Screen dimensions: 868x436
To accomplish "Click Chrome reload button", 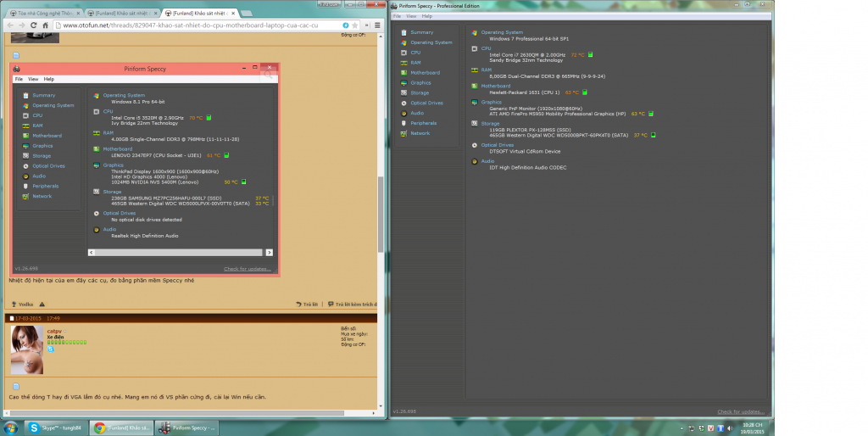I will [33, 25].
